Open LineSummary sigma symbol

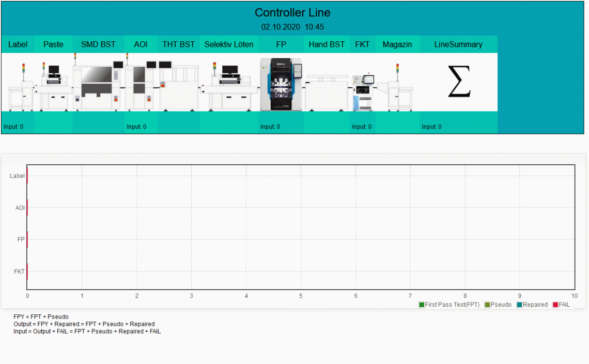tap(459, 82)
